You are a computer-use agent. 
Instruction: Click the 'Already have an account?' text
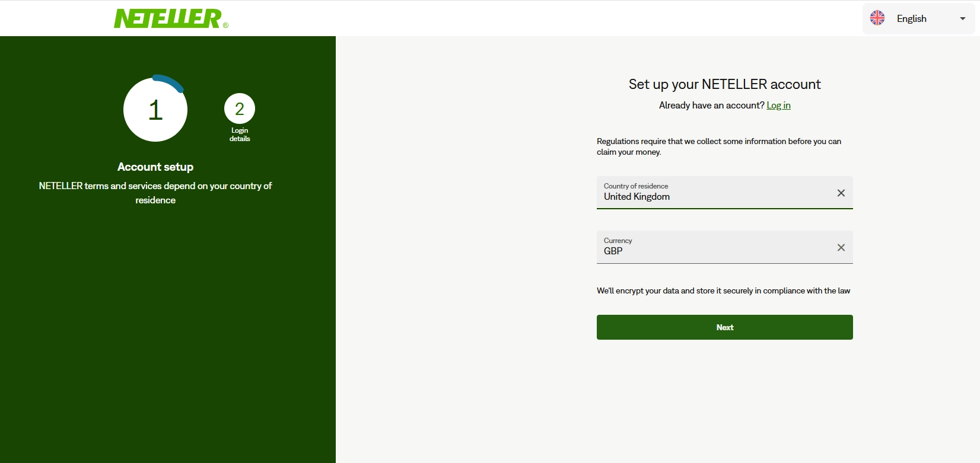pyautogui.click(x=711, y=106)
